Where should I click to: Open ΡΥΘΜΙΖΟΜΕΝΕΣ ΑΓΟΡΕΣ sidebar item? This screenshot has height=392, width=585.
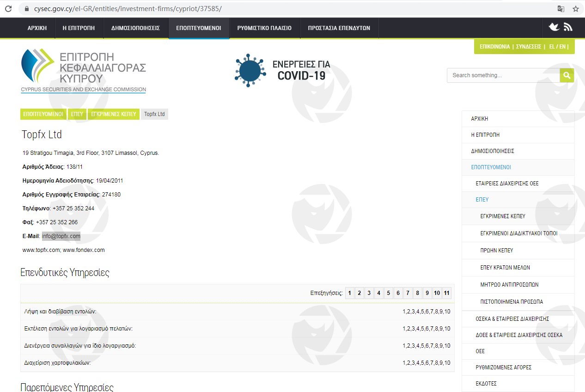click(518, 367)
